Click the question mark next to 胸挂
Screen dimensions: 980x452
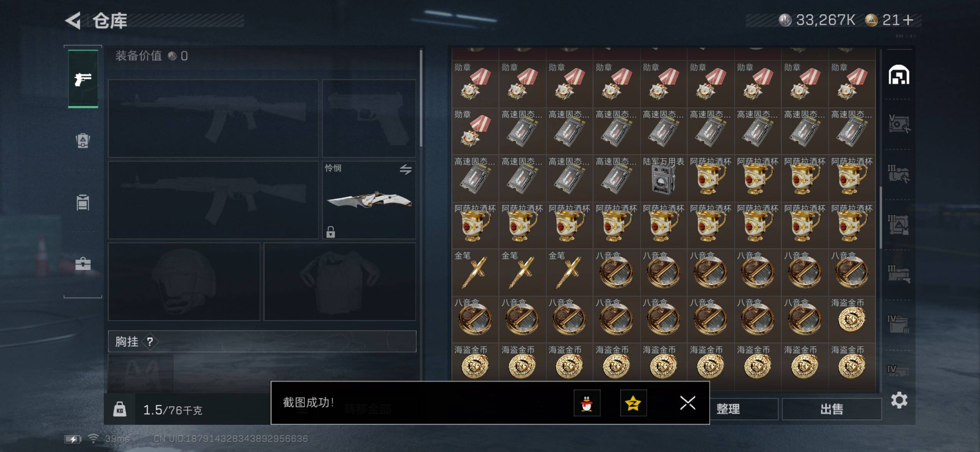[150, 342]
